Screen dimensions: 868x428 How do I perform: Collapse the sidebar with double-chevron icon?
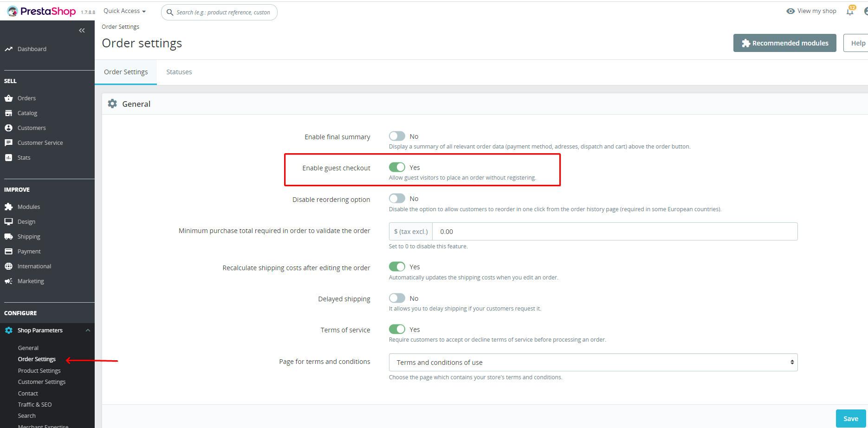click(x=82, y=31)
